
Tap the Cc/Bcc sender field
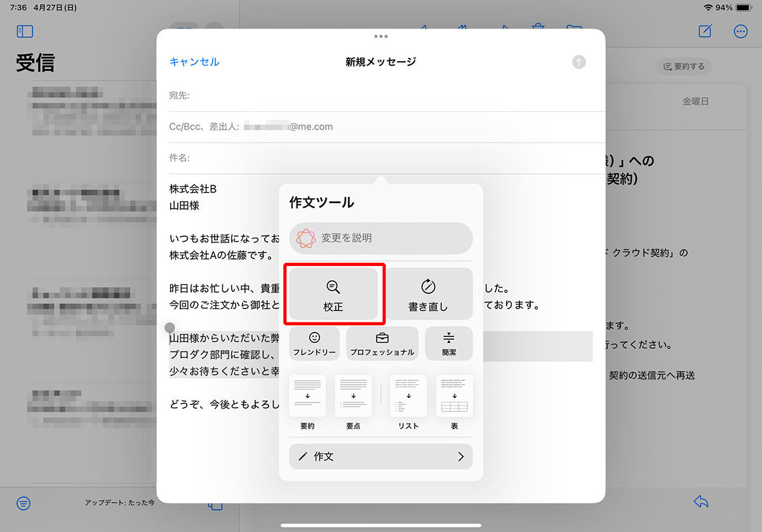(x=381, y=127)
